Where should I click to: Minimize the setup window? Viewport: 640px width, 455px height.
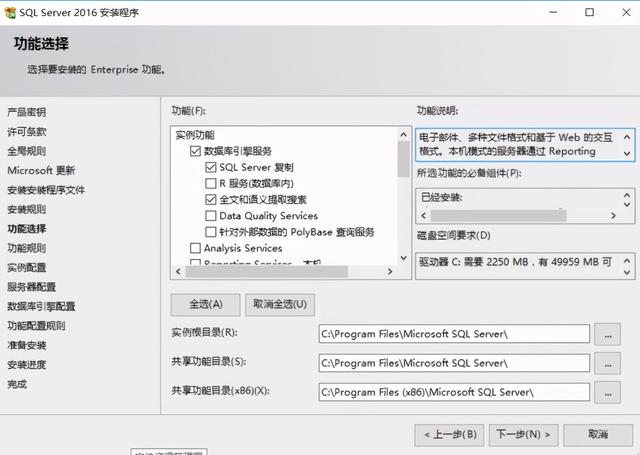pos(553,12)
